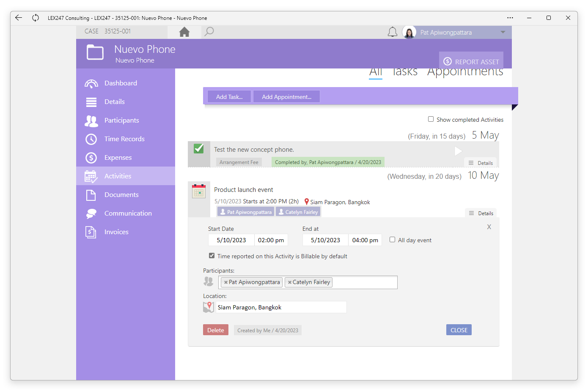Edit the Location field Siam Paragon, Bangkok
The width and height of the screenshot is (588, 391).
281,307
